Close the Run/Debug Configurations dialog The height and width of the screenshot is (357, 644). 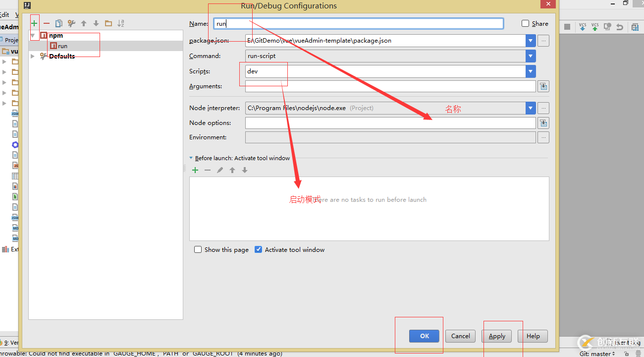tap(548, 4)
